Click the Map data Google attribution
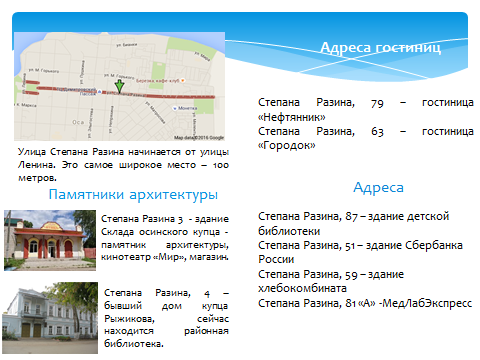480x360 pixels. pyautogui.click(x=199, y=138)
